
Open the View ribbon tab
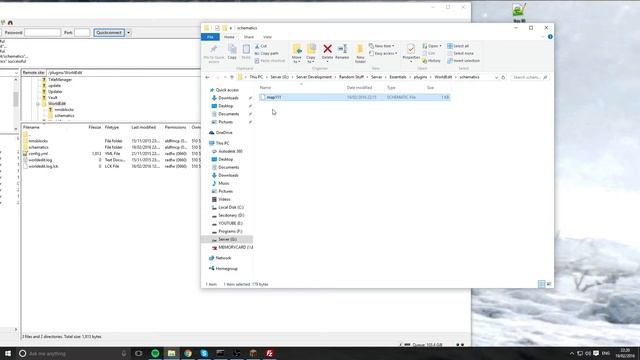click(x=267, y=37)
